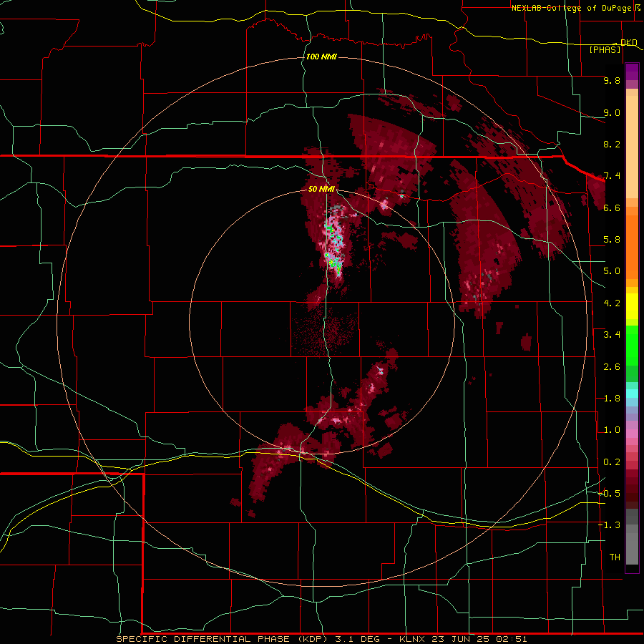644x644 pixels.
Task: Click the pink segment of the color bar
Action: [632, 434]
